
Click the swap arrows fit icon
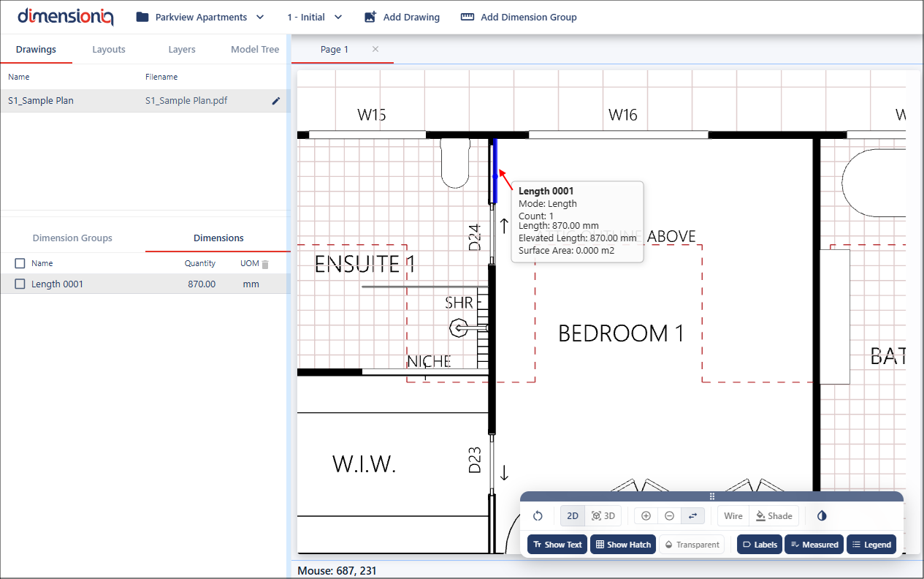click(692, 516)
